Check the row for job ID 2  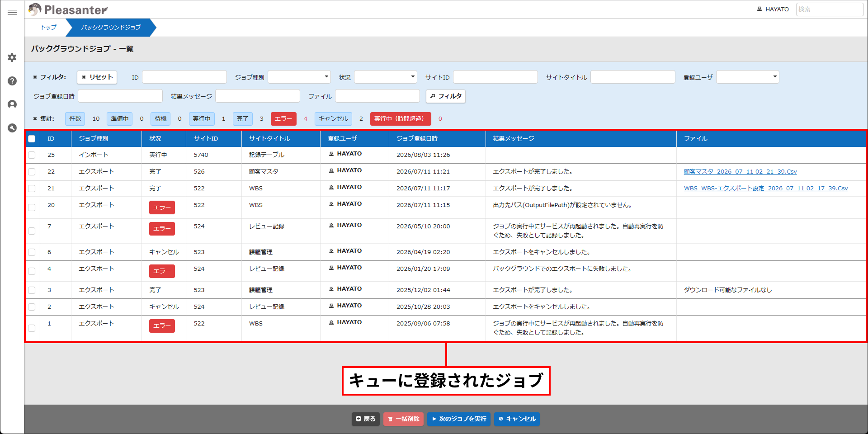coord(32,307)
